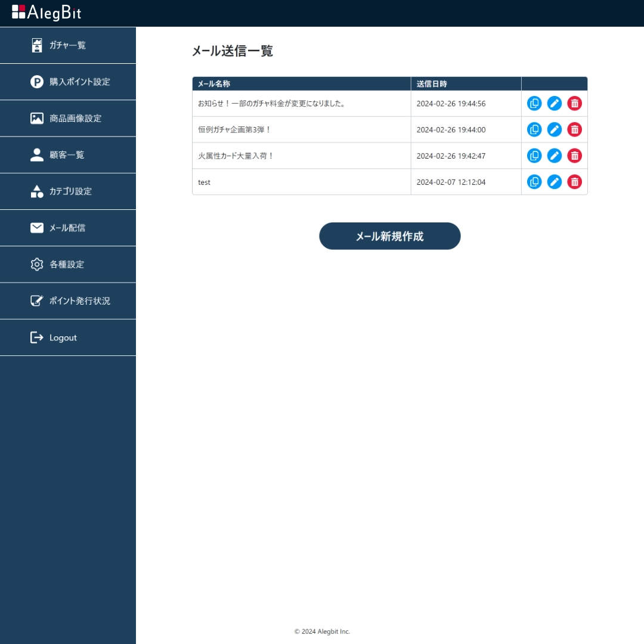Open カテゴリ設定 menu item

[68, 191]
